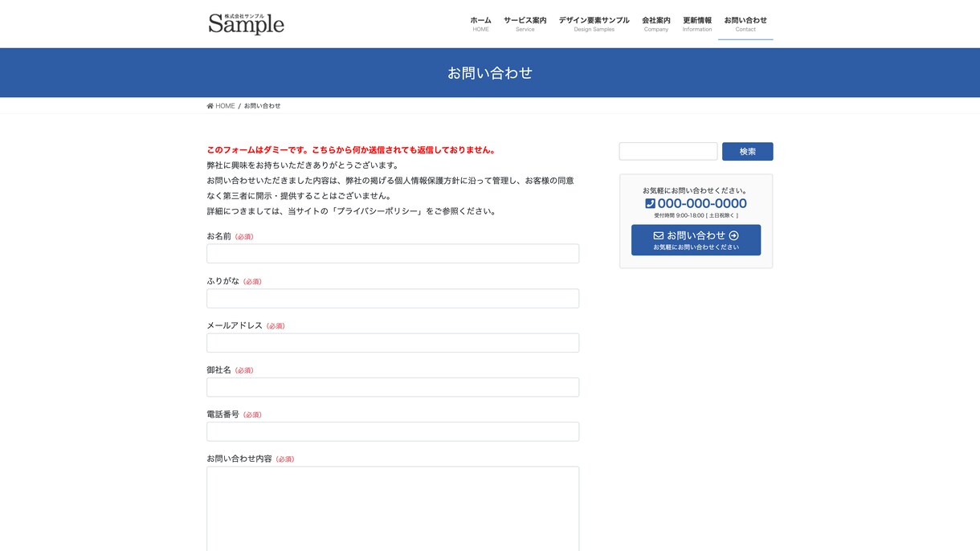
Task: Select the お問い合わせ Contact menu item
Action: (745, 24)
